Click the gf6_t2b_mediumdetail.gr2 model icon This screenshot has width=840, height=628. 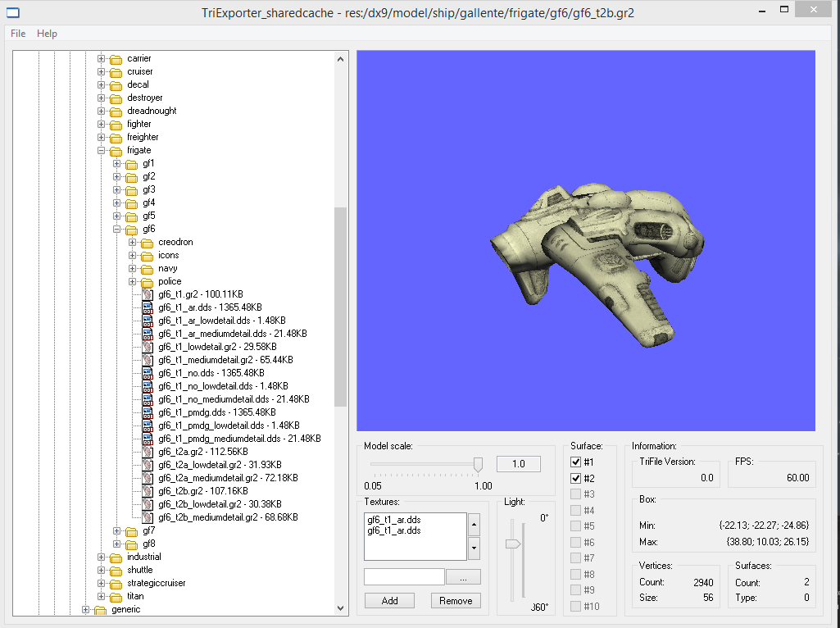(148, 517)
